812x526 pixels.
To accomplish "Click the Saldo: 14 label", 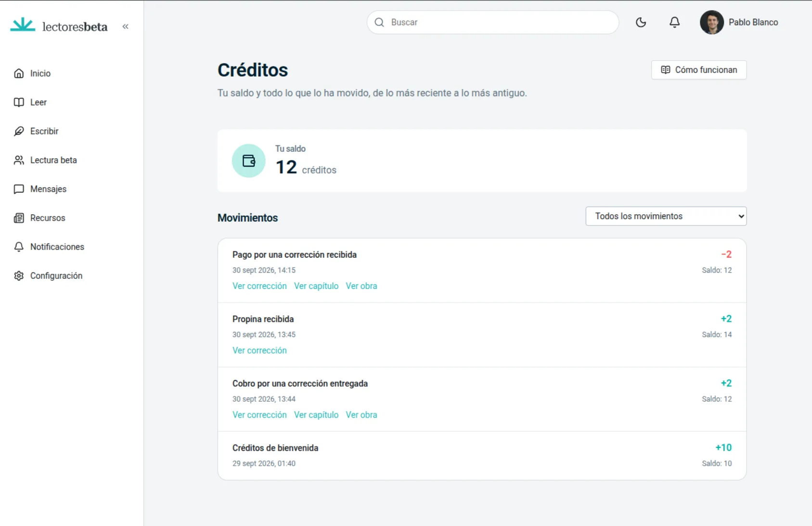I will (x=717, y=335).
